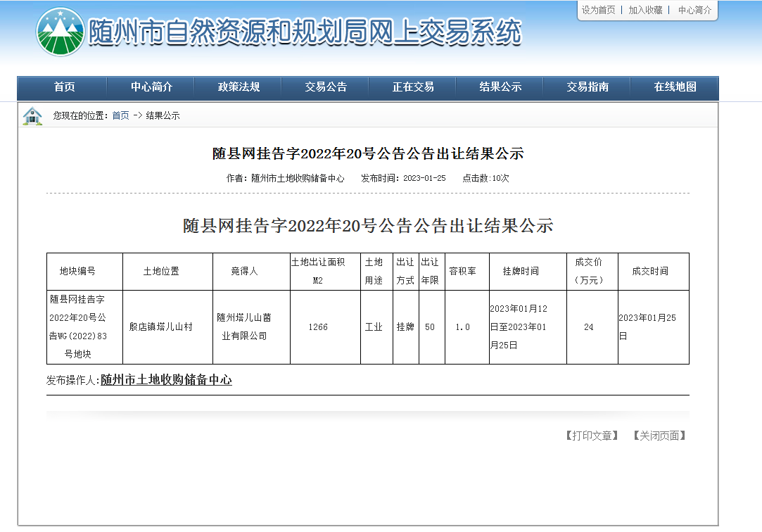Screen dimensions: 762x532
Task: Click the 土地用途 column header
Action: pyautogui.click(x=374, y=271)
